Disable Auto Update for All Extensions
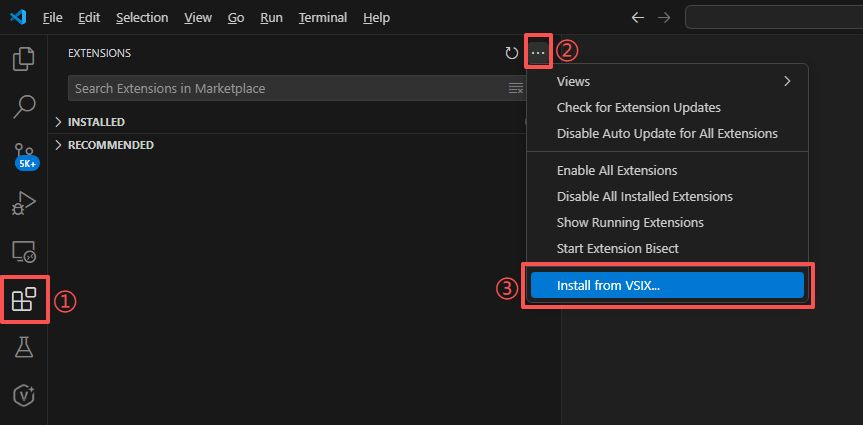 click(x=667, y=133)
